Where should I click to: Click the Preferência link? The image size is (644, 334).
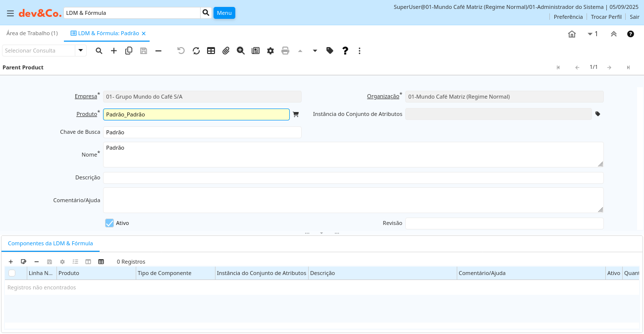[x=568, y=17]
